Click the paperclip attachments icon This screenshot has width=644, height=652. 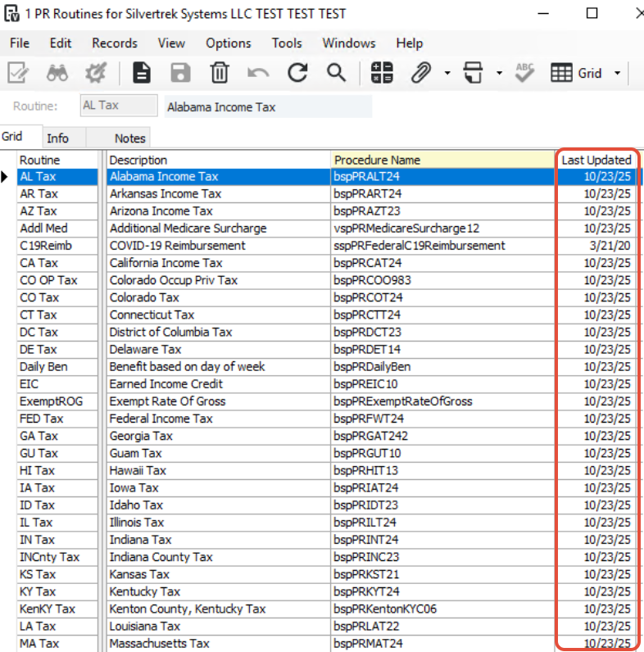(420, 73)
